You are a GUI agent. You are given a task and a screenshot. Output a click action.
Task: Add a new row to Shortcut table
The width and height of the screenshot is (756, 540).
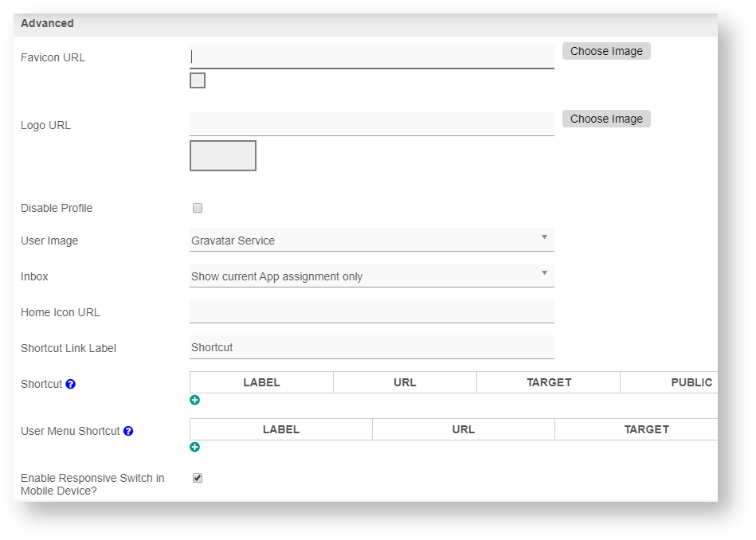point(195,400)
